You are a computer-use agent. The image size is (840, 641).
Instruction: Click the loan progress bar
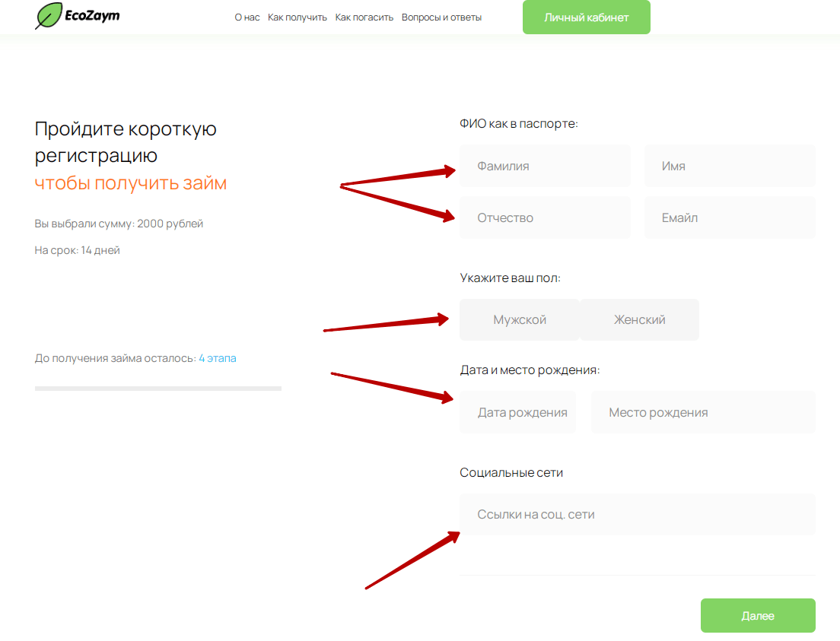pyautogui.click(x=158, y=389)
